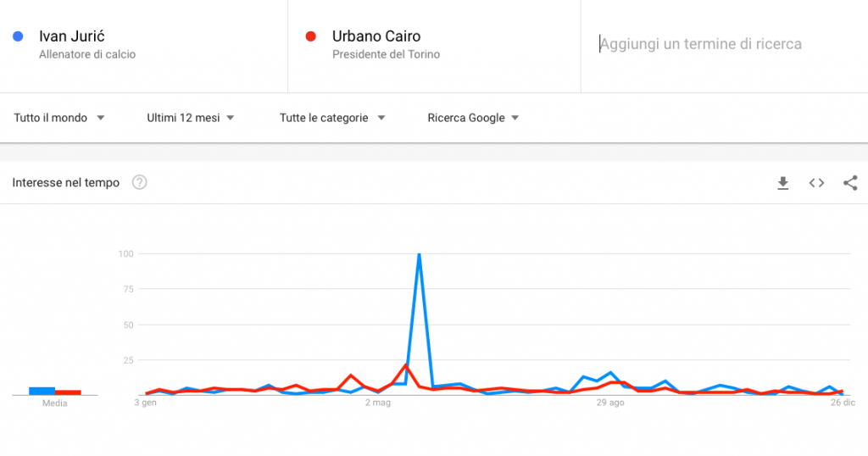The image size is (868, 456).
Task: Click the red Urbano Cairo peak near May
Action: [406, 365]
